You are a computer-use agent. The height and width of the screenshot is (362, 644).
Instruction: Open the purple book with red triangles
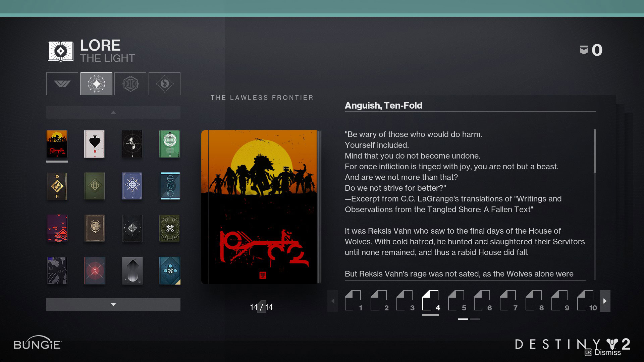[x=57, y=228]
